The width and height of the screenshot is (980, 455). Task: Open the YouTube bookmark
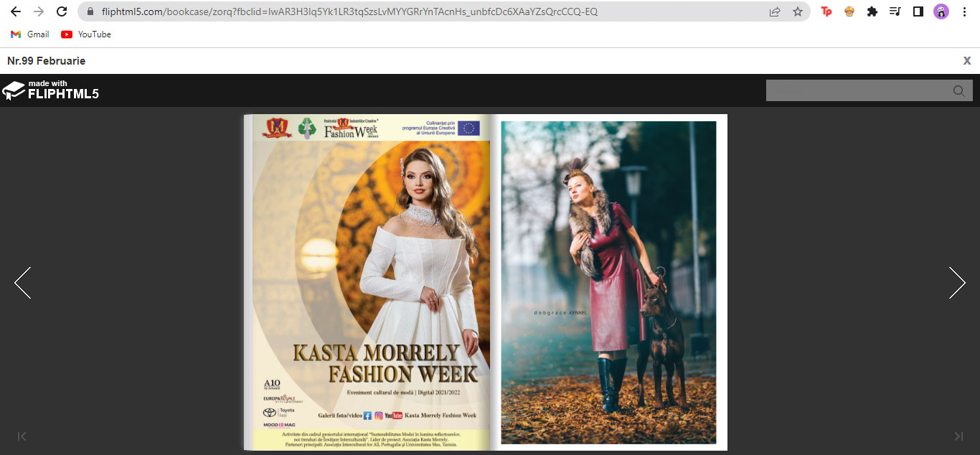pos(86,34)
